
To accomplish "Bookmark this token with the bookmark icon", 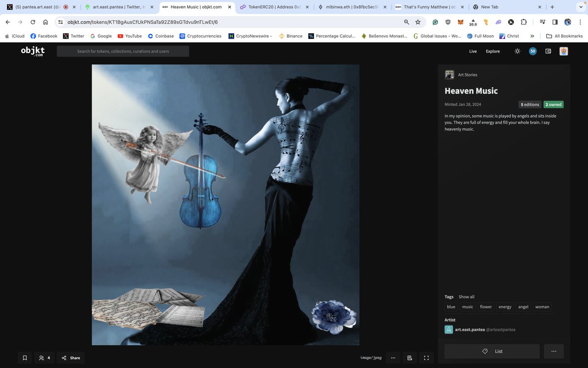I will point(25,358).
